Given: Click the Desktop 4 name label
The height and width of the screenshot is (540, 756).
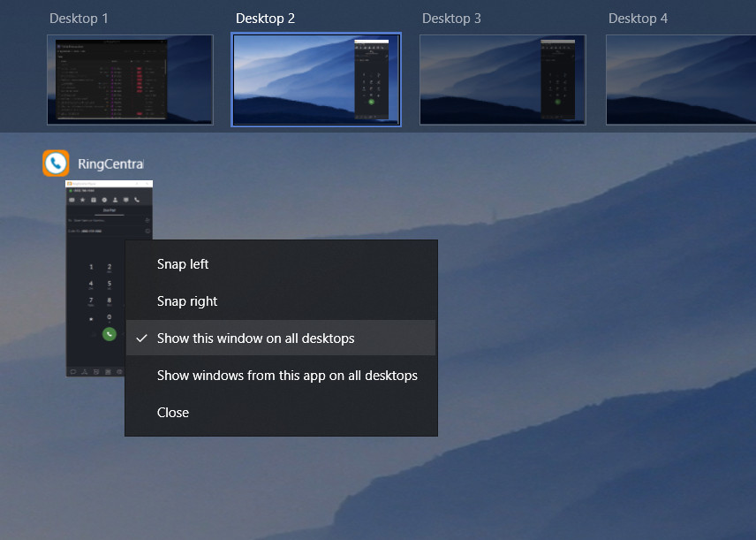Looking at the screenshot, I should pos(639,19).
